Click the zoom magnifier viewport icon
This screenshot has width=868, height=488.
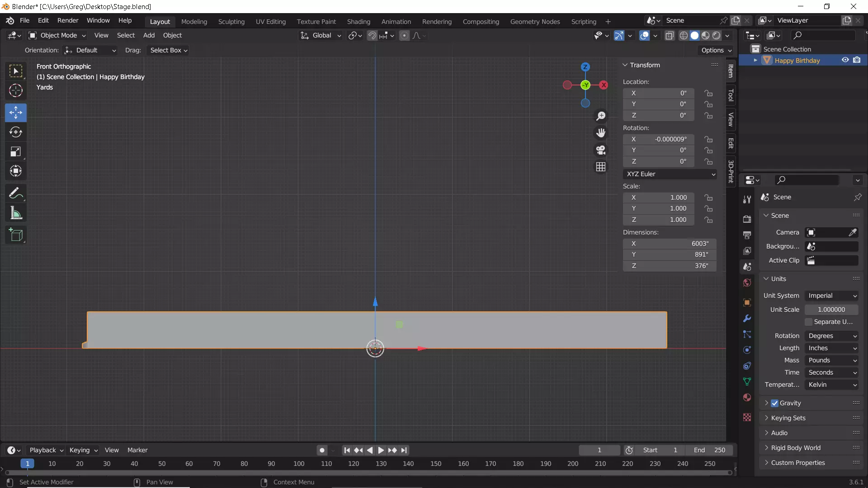(601, 116)
